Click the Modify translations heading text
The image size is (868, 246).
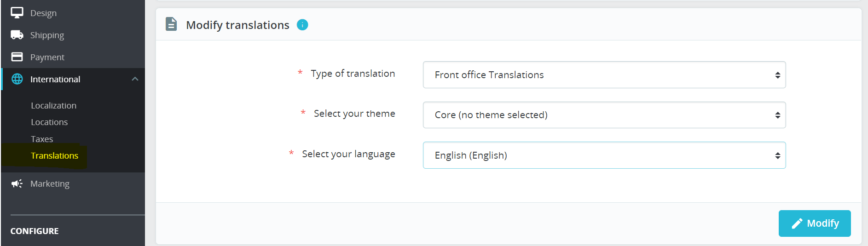point(237,25)
